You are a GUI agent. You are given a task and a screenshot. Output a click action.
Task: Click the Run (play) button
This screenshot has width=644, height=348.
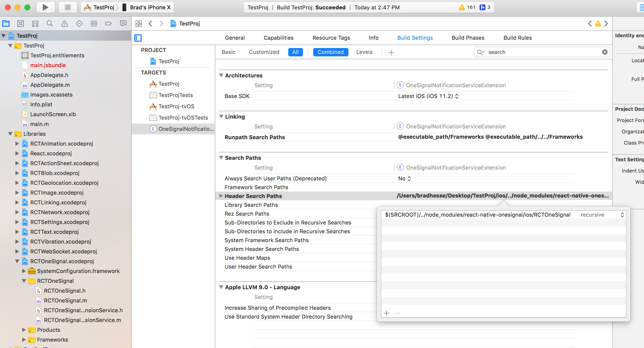click(45, 7)
